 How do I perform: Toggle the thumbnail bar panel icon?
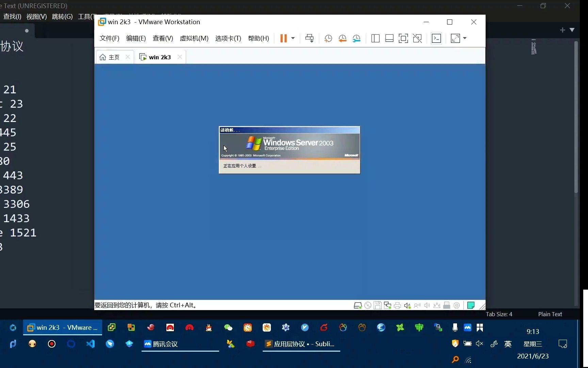point(389,39)
